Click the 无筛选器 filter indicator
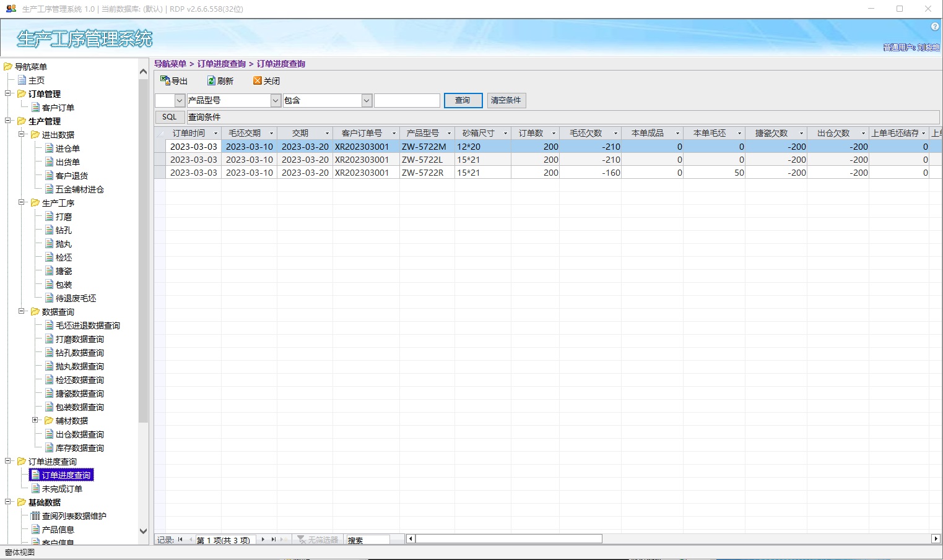943x560 pixels. 318,540
